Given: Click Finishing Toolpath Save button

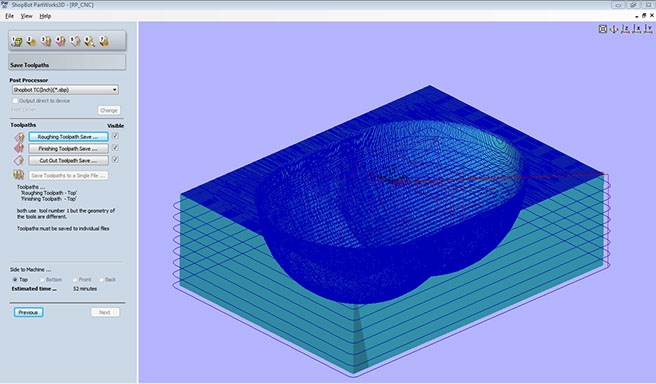Looking at the screenshot, I should [68, 148].
